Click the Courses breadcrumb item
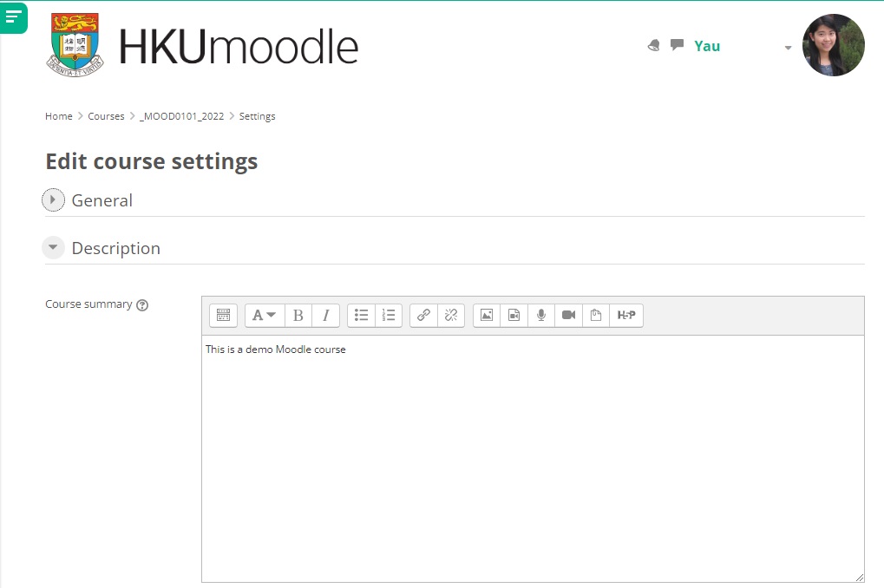The height and width of the screenshot is (588, 884). pos(106,116)
